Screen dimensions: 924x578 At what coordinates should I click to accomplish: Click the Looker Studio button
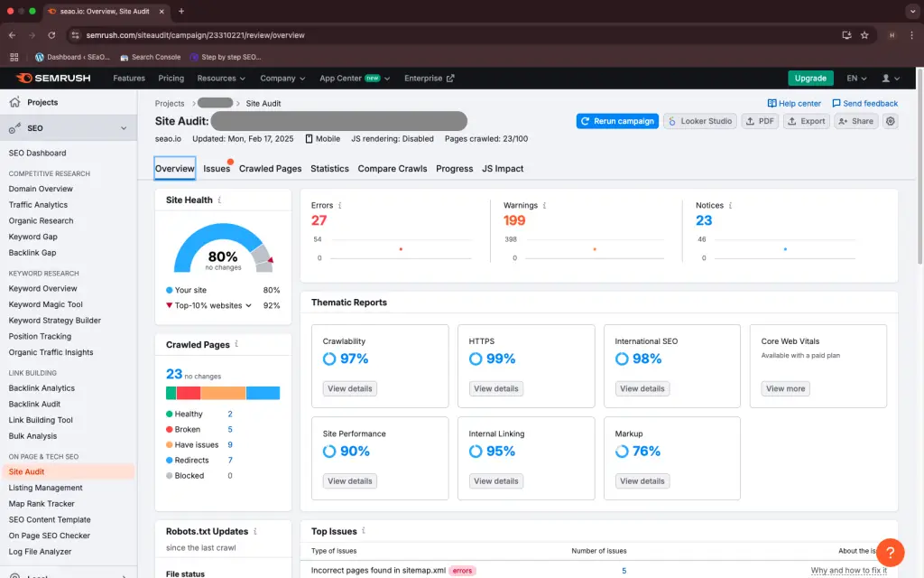pyautogui.click(x=699, y=121)
